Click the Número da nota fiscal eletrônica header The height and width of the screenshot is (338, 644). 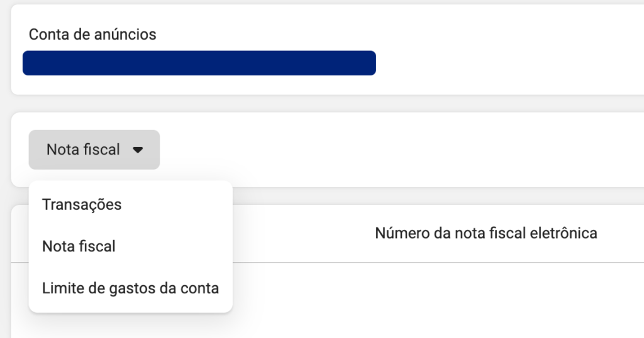[x=486, y=233]
